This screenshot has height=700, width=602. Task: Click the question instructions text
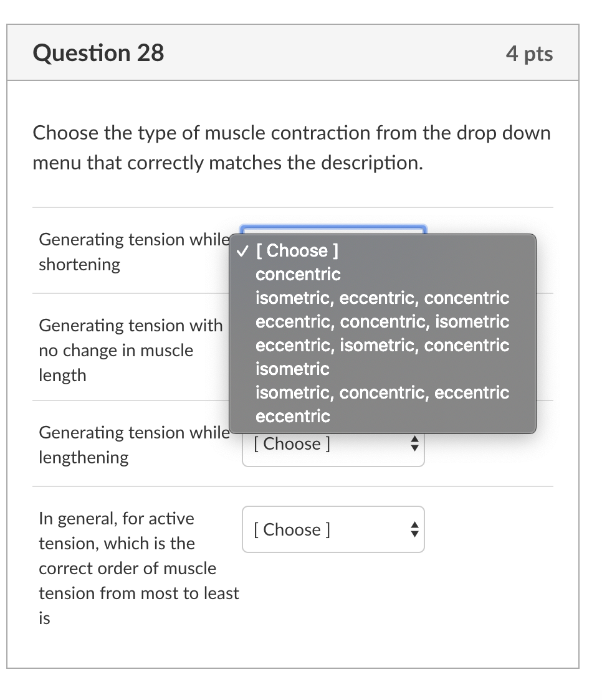(291, 148)
